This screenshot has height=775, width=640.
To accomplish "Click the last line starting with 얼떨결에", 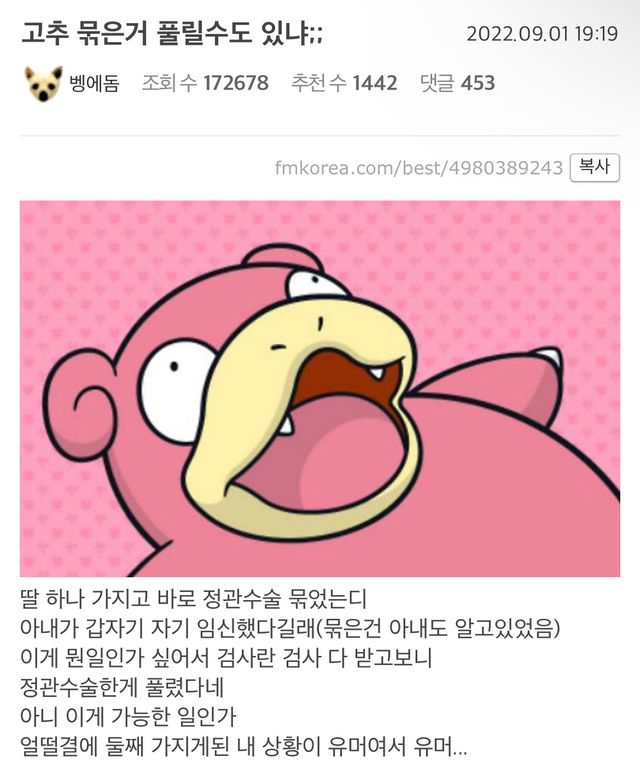I will point(244,747).
